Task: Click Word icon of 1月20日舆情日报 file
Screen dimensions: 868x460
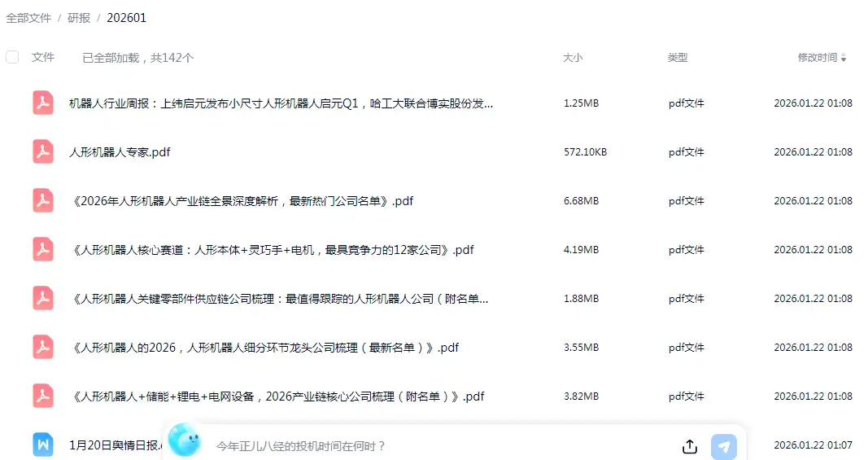Action: [43, 445]
